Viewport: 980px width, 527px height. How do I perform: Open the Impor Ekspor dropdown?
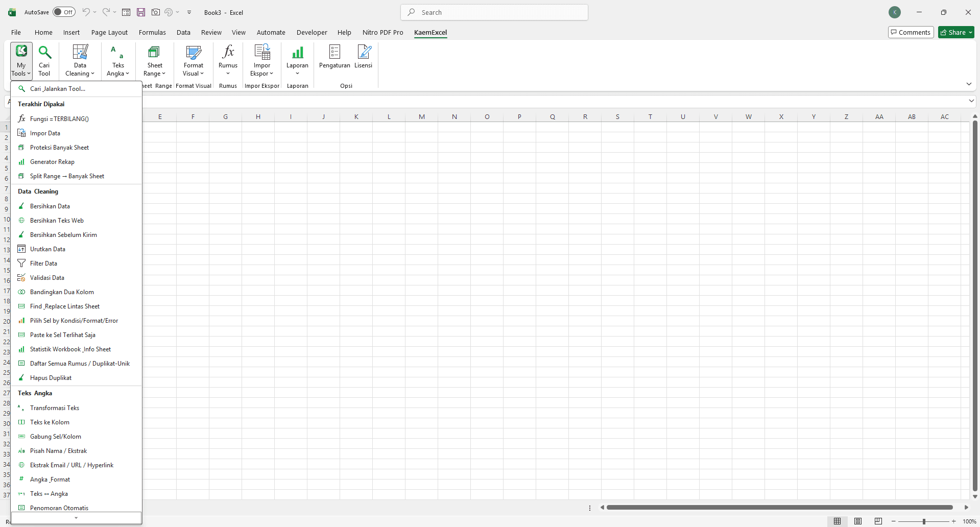click(262, 60)
